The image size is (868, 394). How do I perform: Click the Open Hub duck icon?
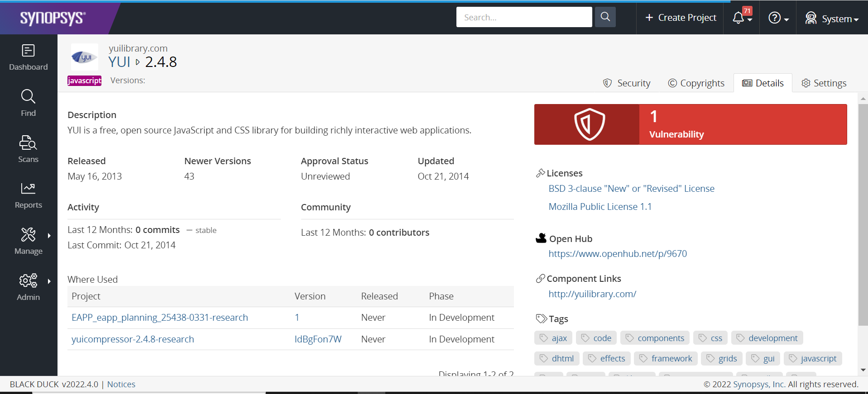[x=541, y=238]
